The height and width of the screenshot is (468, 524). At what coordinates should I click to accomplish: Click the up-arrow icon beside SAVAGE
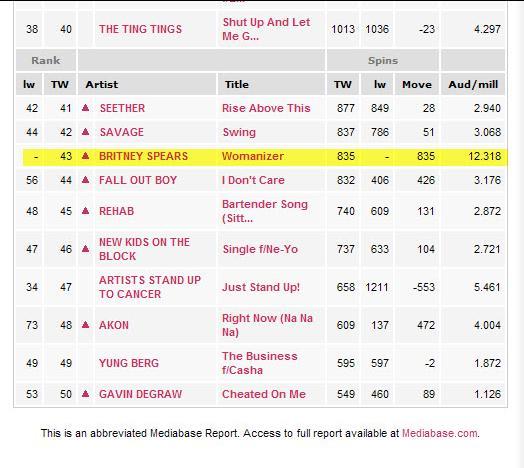[86, 132]
